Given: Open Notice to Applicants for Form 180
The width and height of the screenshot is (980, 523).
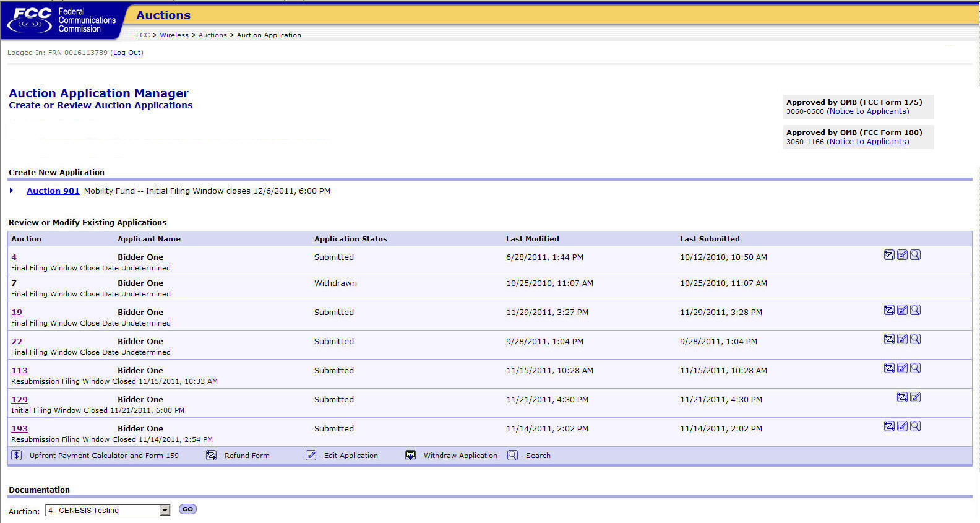Looking at the screenshot, I should coord(868,142).
